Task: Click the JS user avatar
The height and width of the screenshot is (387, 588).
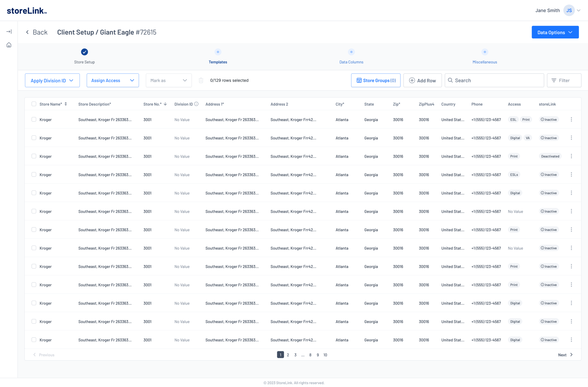Action: (x=569, y=10)
